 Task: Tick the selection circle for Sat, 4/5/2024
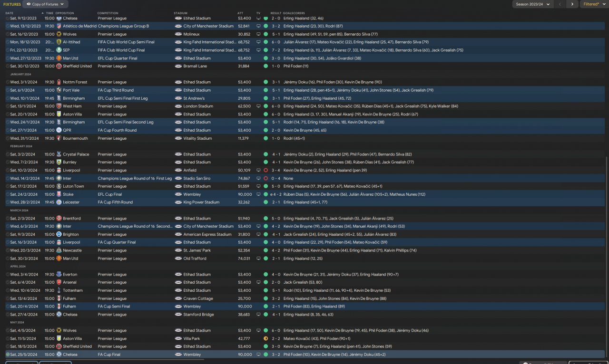(8, 330)
